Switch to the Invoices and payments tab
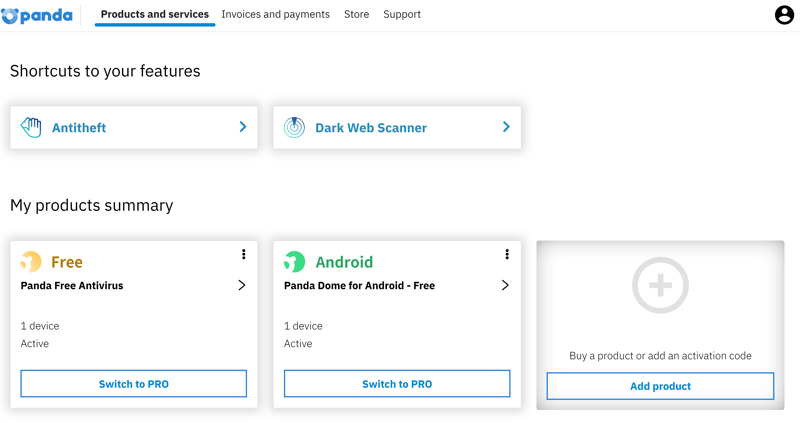 click(276, 14)
